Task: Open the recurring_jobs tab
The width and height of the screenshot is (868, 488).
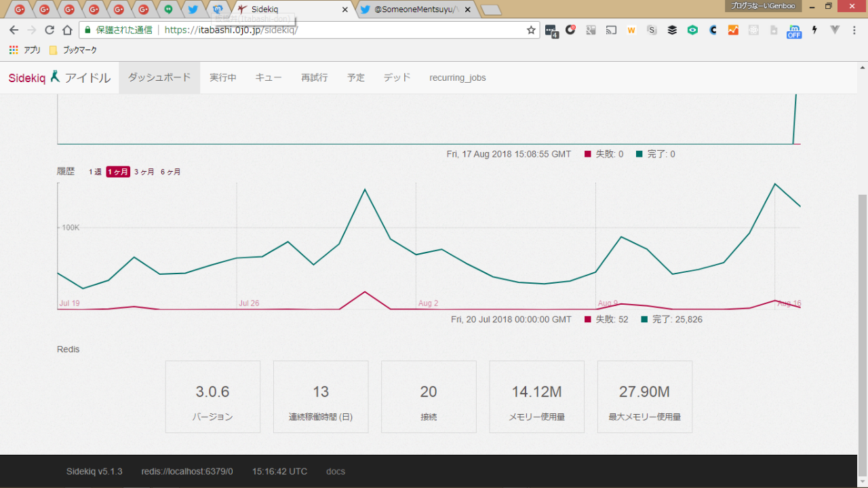Action: pyautogui.click(x=457, y=77)
